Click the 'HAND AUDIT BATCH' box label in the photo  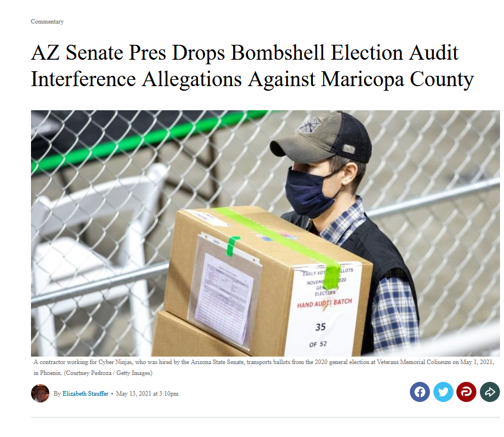click(x=324, y=303)
